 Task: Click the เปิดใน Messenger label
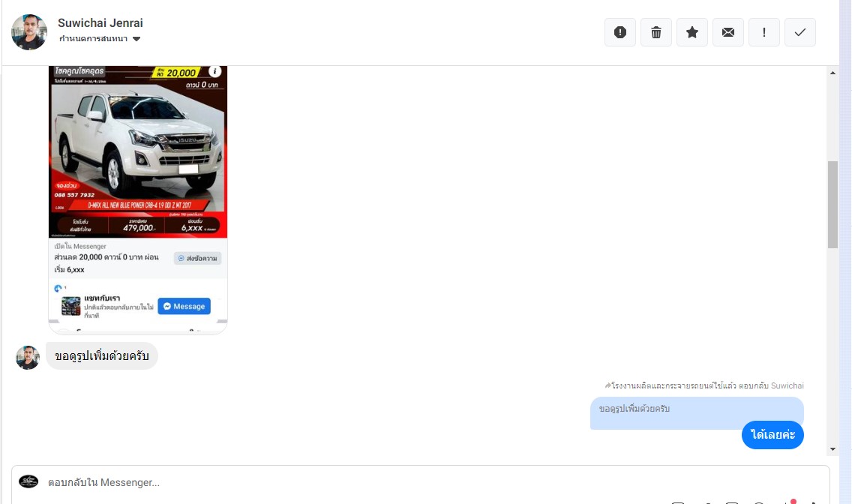80,246
